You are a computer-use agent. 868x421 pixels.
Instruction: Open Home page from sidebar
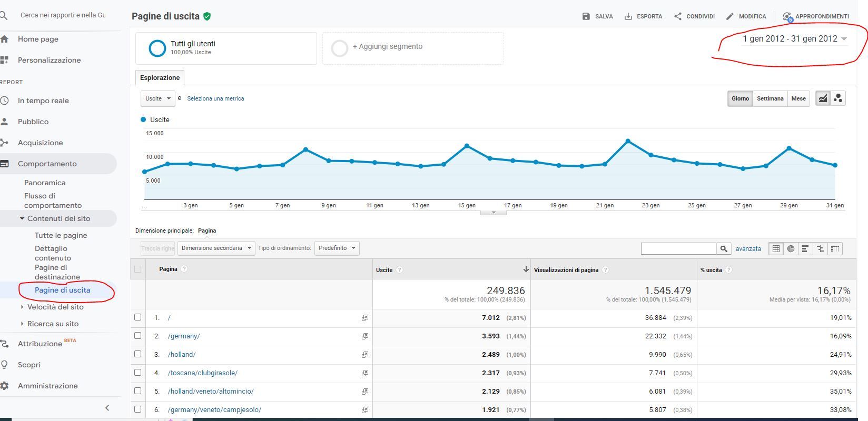coord(38,39)
